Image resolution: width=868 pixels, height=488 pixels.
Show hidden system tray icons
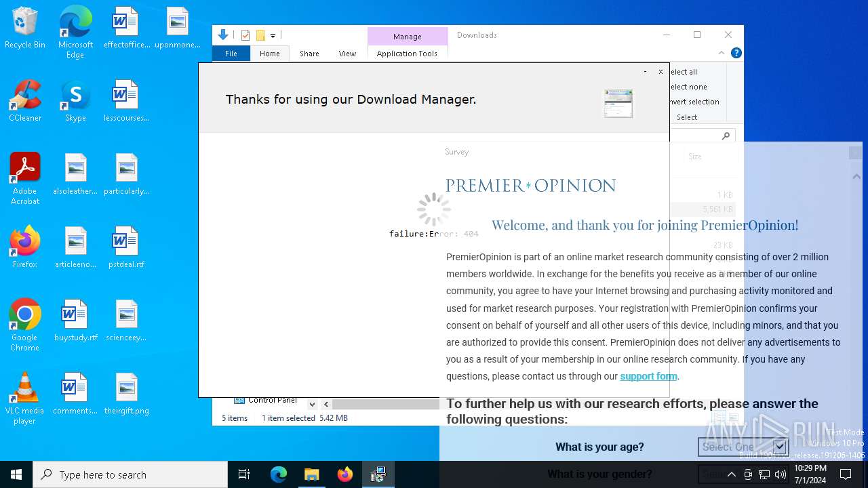pos(732,474)
